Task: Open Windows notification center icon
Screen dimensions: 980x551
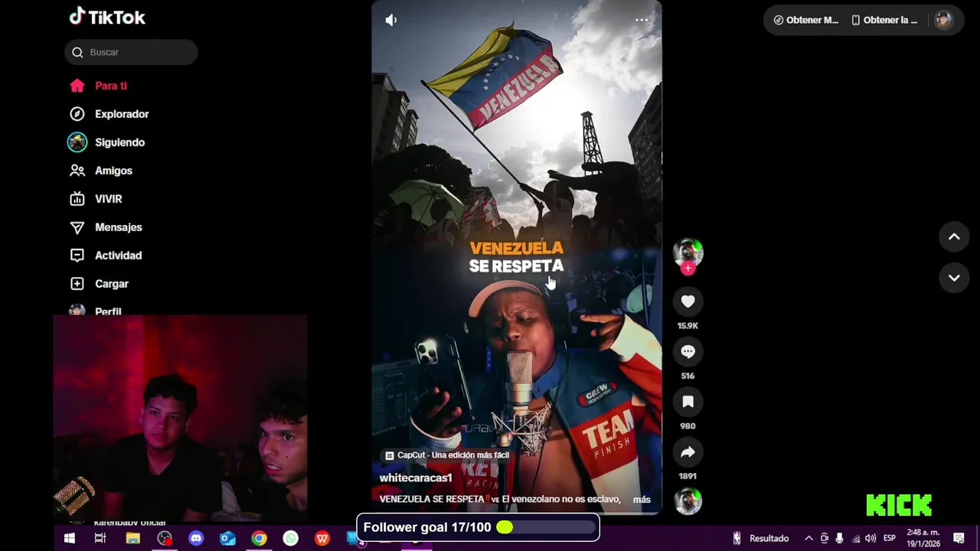Action: [x=959, y=539]
